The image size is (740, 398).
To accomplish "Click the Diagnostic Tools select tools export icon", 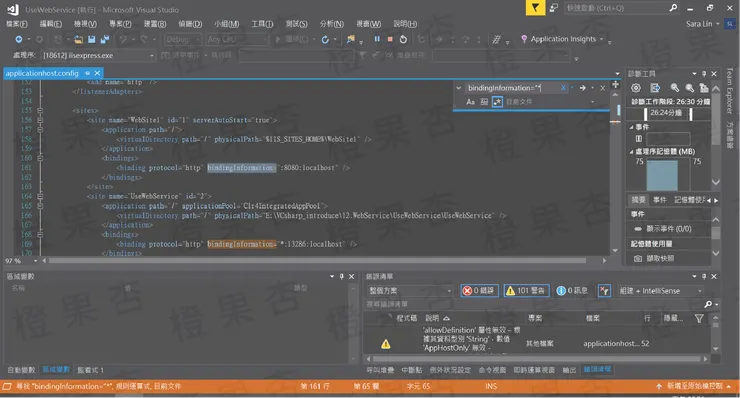I will pos(655,88).
